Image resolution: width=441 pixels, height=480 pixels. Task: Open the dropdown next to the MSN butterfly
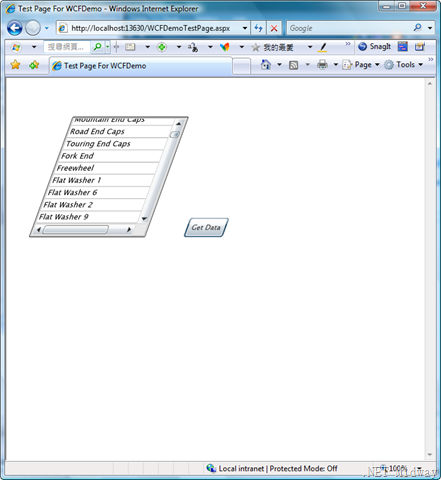242,47
